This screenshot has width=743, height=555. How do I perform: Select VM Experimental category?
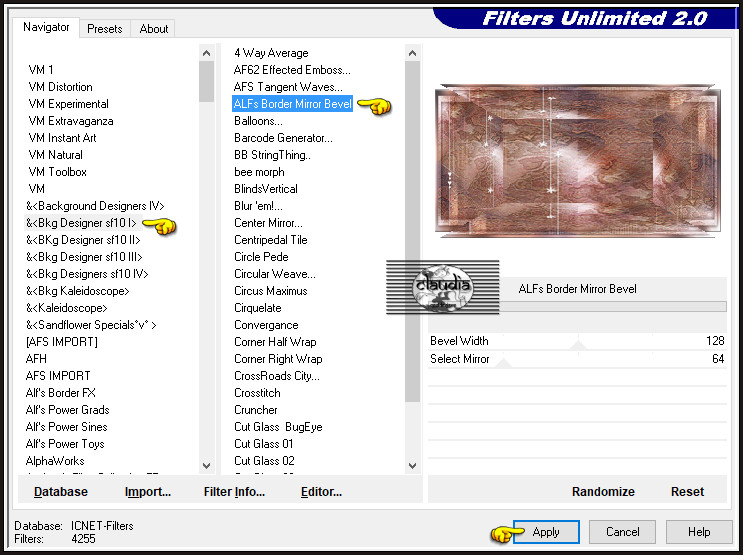[x=68, y=104]
